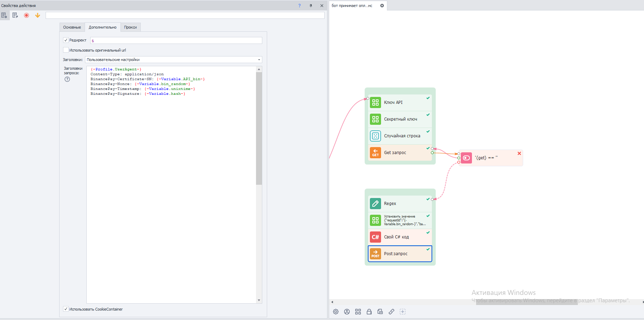Enable 'Использовать оригинальный url' checkbox
644x320 pixels.
[66, 50]
